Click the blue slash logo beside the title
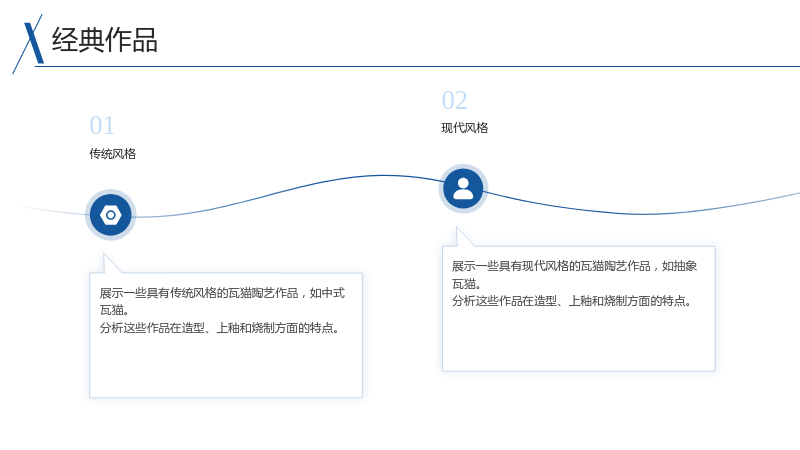 click(x=29, y=44)
